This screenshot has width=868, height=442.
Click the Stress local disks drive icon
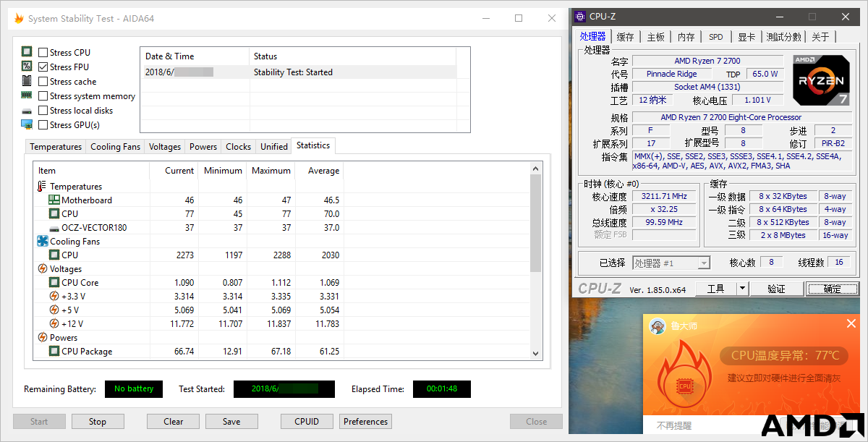(27, 111)
